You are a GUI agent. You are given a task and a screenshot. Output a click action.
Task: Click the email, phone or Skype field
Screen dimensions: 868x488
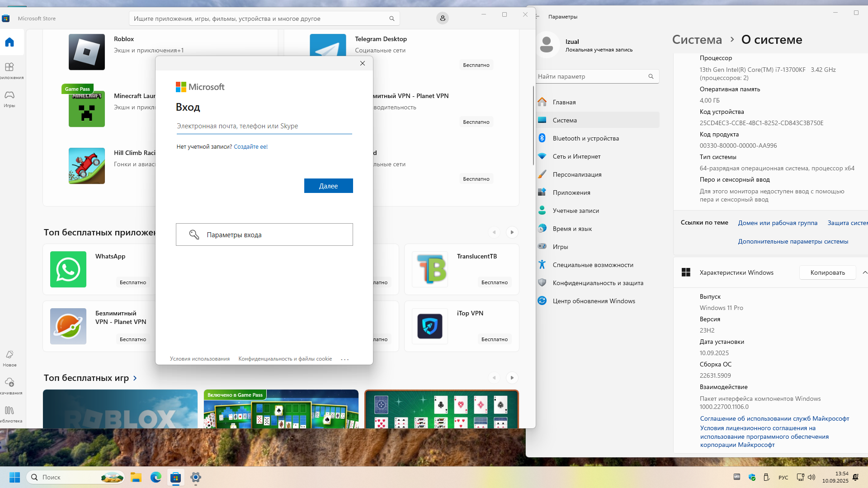(x=264, y=126)
